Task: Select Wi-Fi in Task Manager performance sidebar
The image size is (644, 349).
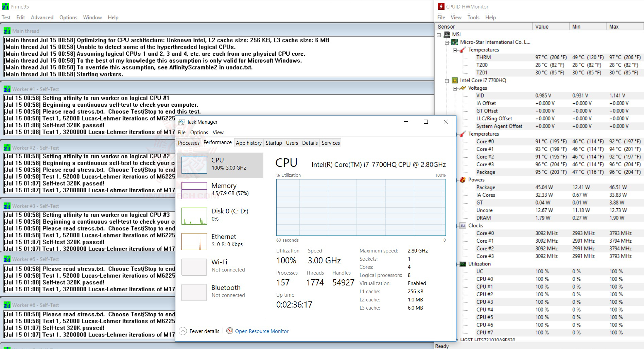Action: coord(220,267)
